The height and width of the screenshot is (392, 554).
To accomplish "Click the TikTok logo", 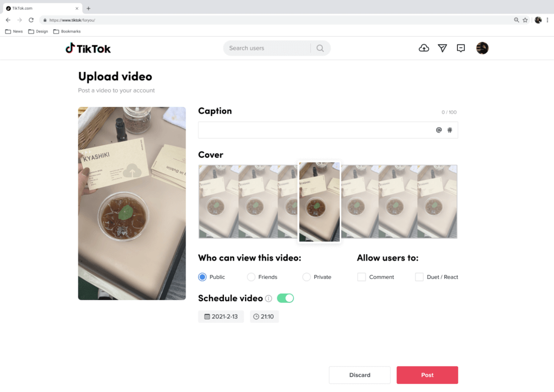I will [x=88, y=49].
